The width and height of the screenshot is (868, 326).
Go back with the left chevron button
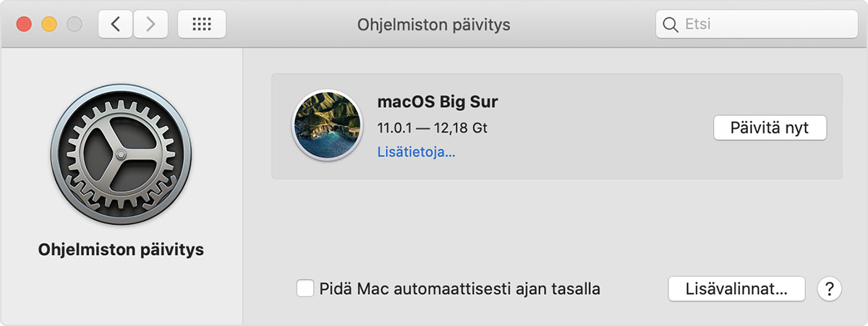pos(116,24)
